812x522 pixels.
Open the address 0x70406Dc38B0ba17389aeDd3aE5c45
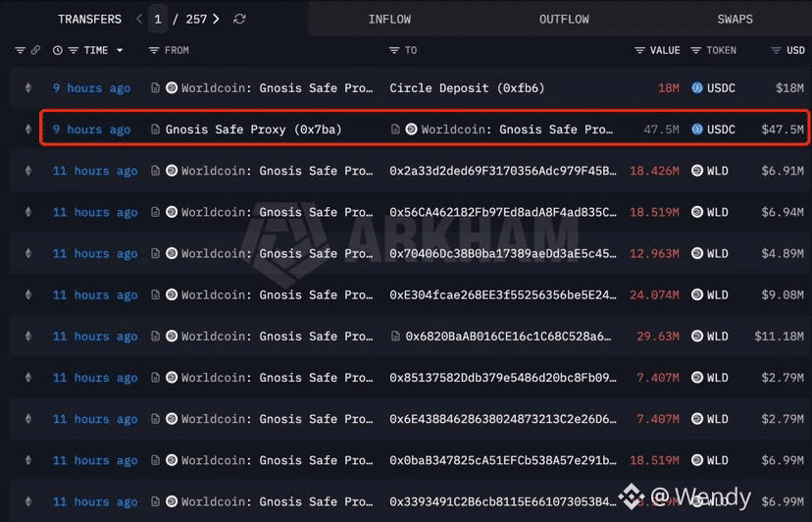pos(503,253)
